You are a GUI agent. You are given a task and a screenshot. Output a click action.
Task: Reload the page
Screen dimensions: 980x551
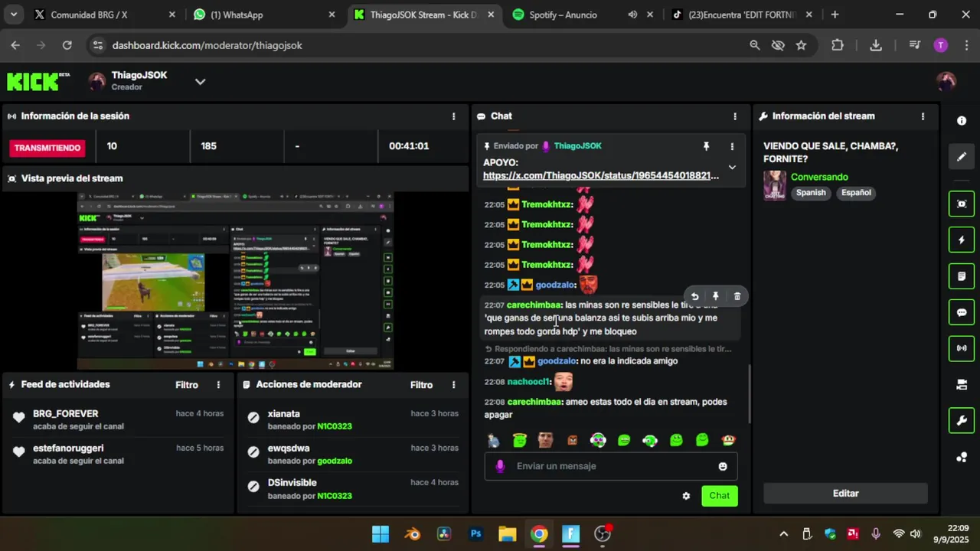67,45
